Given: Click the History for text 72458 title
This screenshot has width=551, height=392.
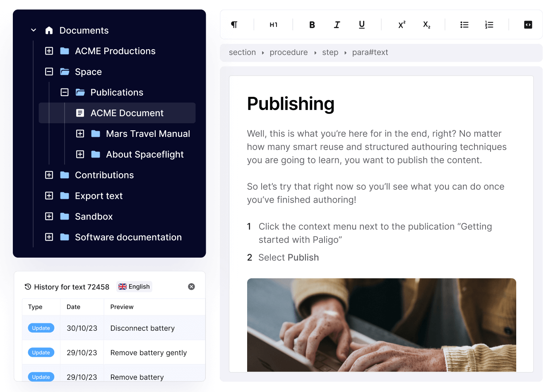Looking at the screenshot, I should pos(72,287).
